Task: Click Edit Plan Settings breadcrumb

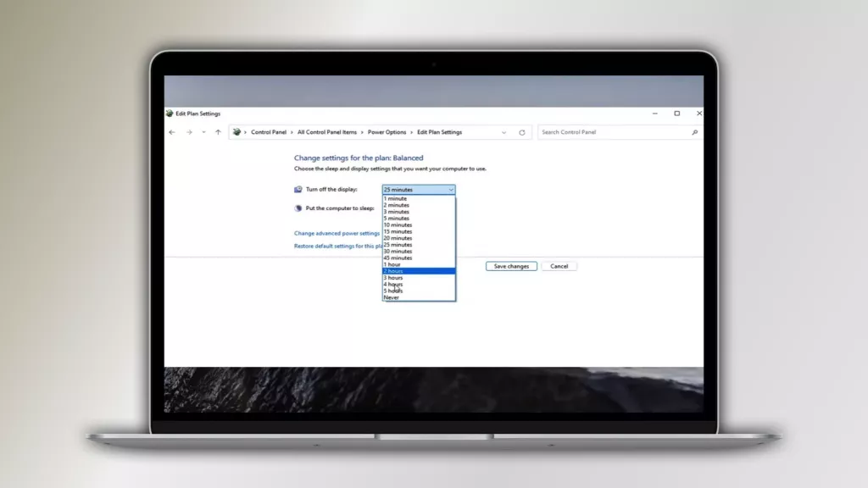Action: 440,132
